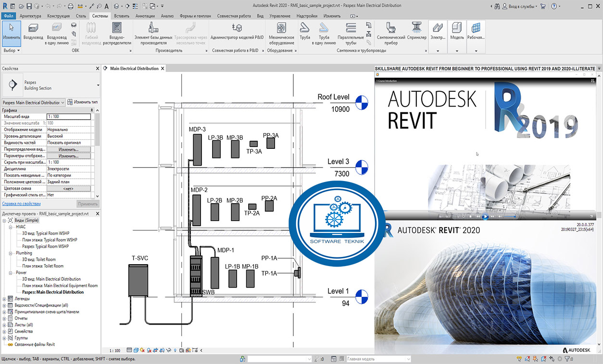Open the Электр... panel dropdown

click(x=438, y=51)
